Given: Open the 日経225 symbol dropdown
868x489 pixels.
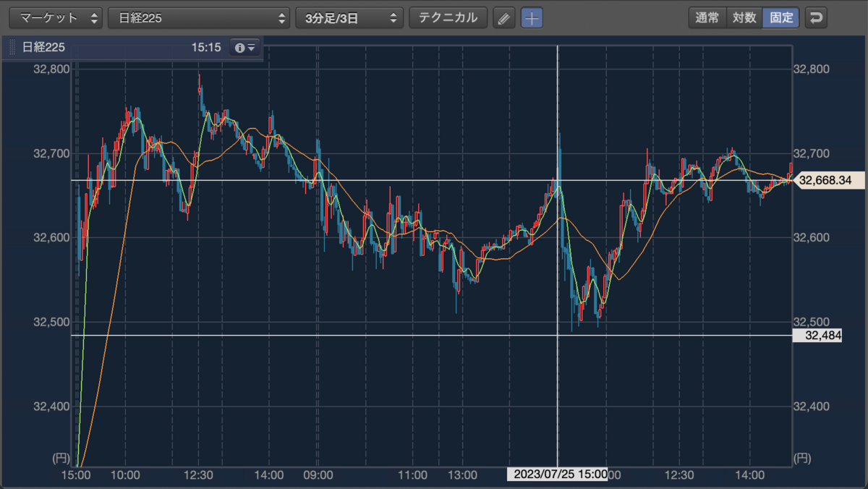Looking at the screenshot, I should click(x=199, y=18).
